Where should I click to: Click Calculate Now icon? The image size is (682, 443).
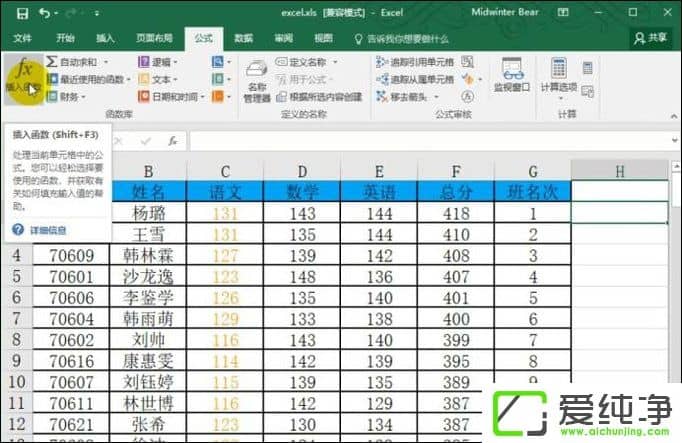pos(588,67)
